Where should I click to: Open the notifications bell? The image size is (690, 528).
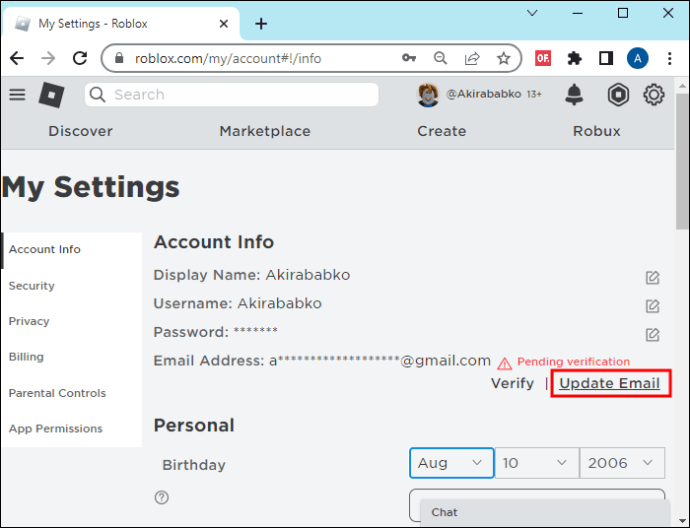(574, 94)
